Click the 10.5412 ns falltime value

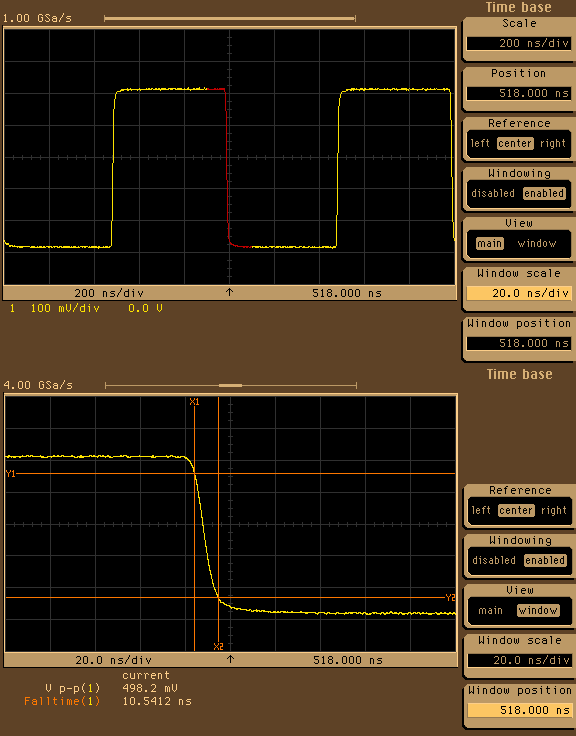coord(157,701)
